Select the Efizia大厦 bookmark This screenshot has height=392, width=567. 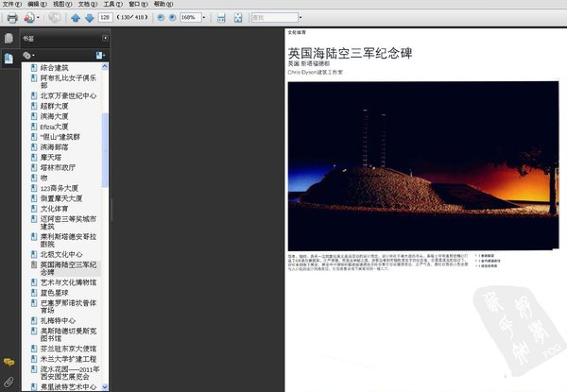tap(54, 127)
